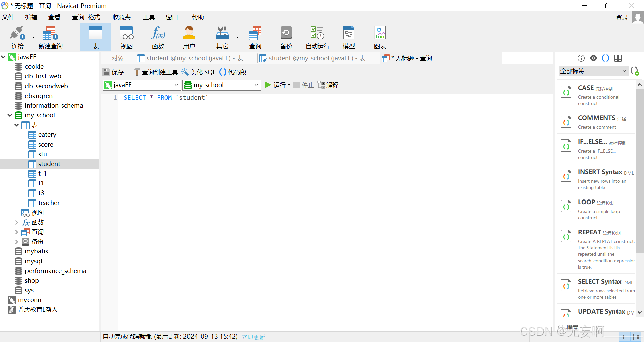Open the 工具 tools menu
Screen dimensions: 644x342
tap(149, 17)
